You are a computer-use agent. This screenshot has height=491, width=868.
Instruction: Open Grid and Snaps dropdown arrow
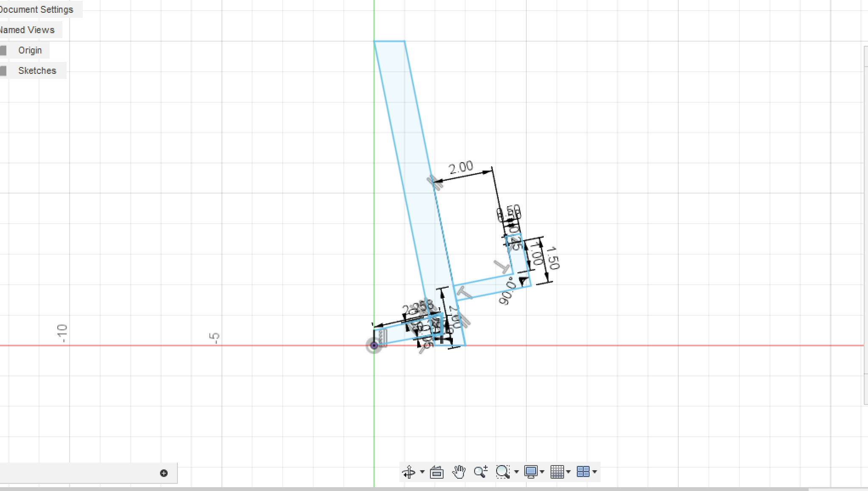pos(568,472)
